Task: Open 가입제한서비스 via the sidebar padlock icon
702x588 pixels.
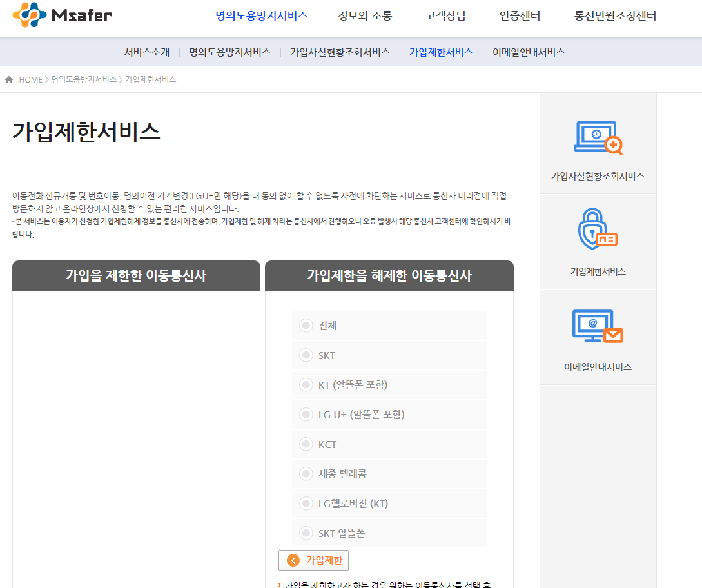Action: (x=598, y=229)
